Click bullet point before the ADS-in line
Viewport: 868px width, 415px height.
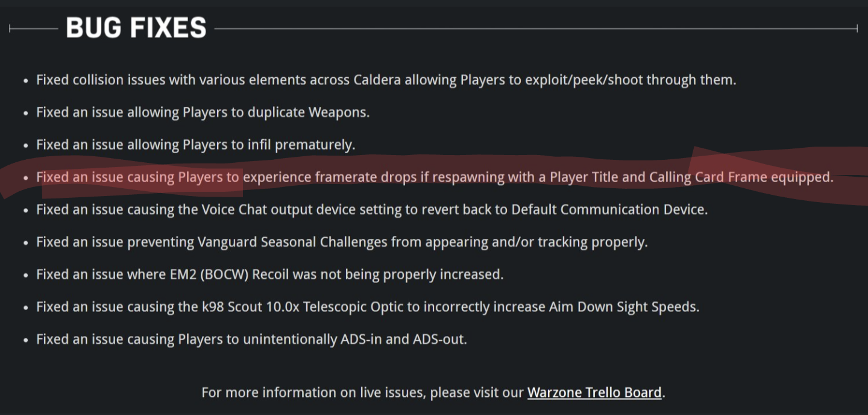pos(25,340)
